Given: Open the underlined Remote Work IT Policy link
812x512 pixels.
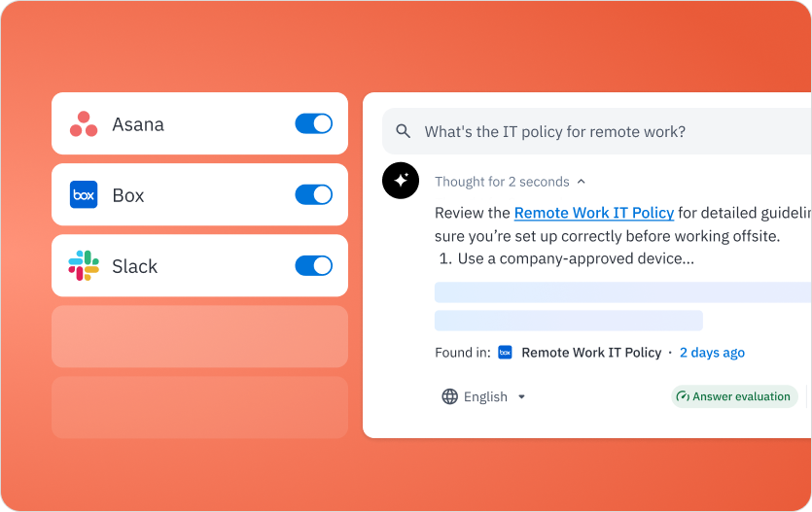Looking at the screenshot, I should click(x=593, y=213).
